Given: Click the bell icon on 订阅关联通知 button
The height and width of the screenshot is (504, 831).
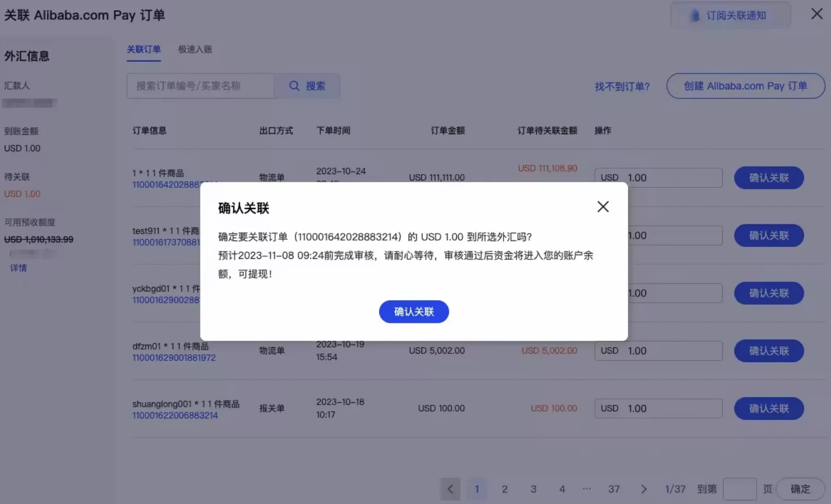Looking at the screenshot, I should coord(695,15).
